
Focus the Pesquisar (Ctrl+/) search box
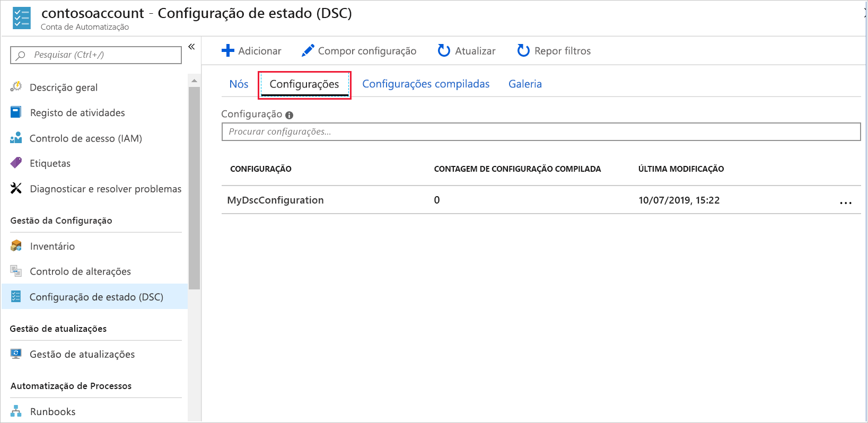pos(96,55)
